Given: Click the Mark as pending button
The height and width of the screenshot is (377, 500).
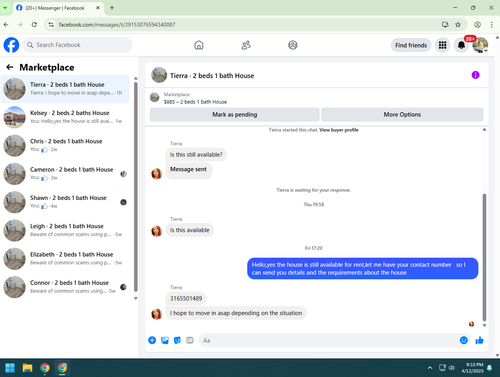Looking at the screenshot, I should (235, 115).
